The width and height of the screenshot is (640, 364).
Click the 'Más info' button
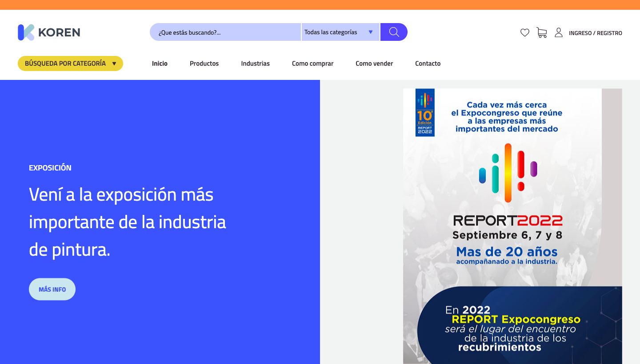(x=52, y=289)
